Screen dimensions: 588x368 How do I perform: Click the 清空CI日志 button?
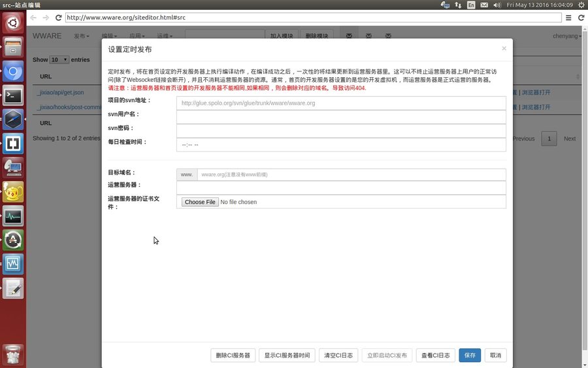click(x=338, y=355)
